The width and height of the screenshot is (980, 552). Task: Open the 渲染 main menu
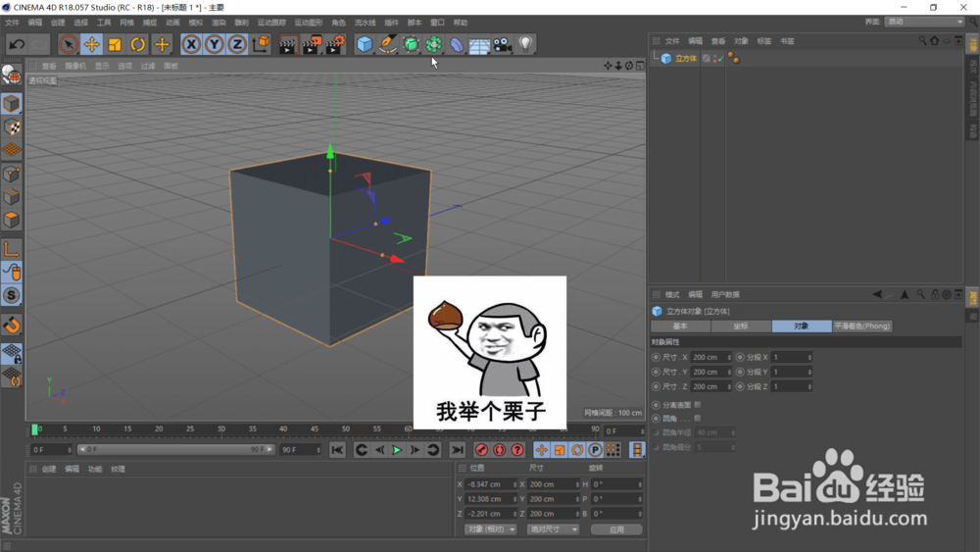pyautogui.click(x=219, y=23)
